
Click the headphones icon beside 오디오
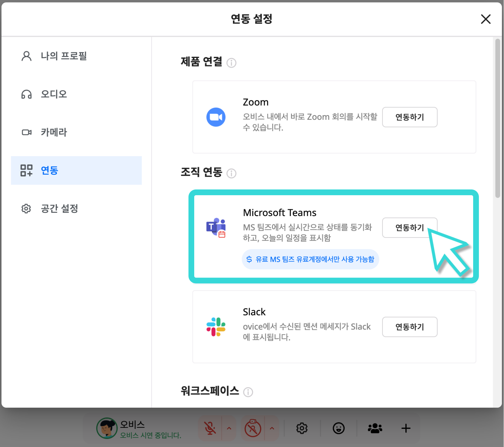click(x=26, y=94)
